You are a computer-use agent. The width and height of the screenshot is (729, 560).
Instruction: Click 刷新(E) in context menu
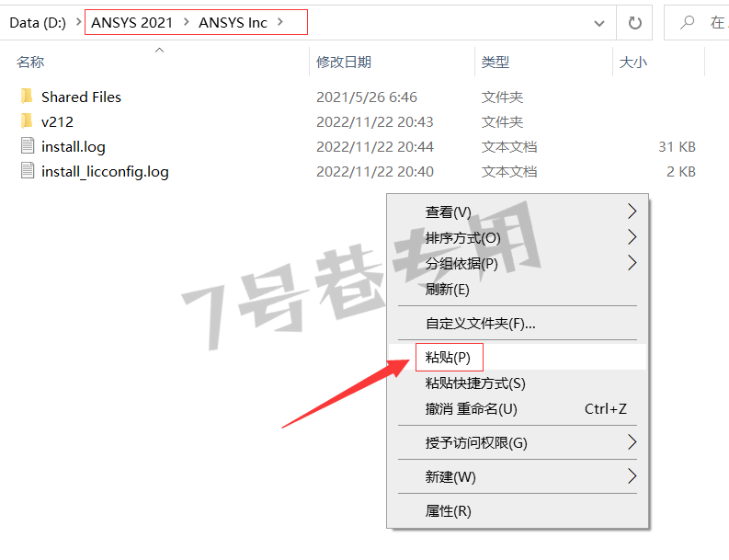point(518,290)
